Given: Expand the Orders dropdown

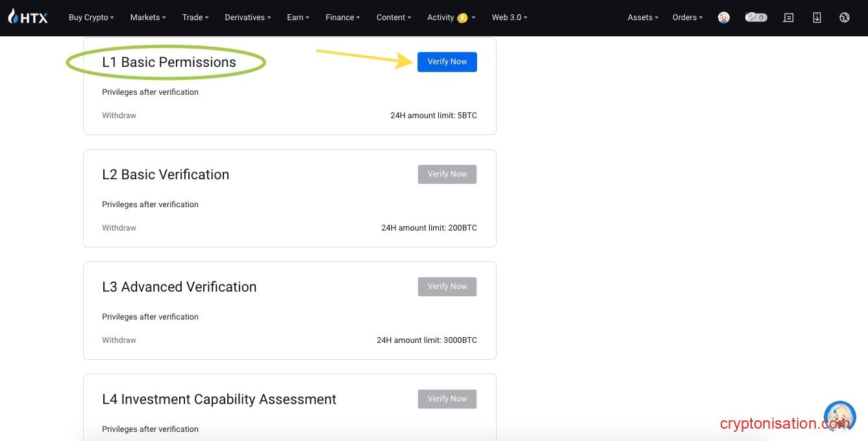Looking at the screenshot, I should (687, 18).
